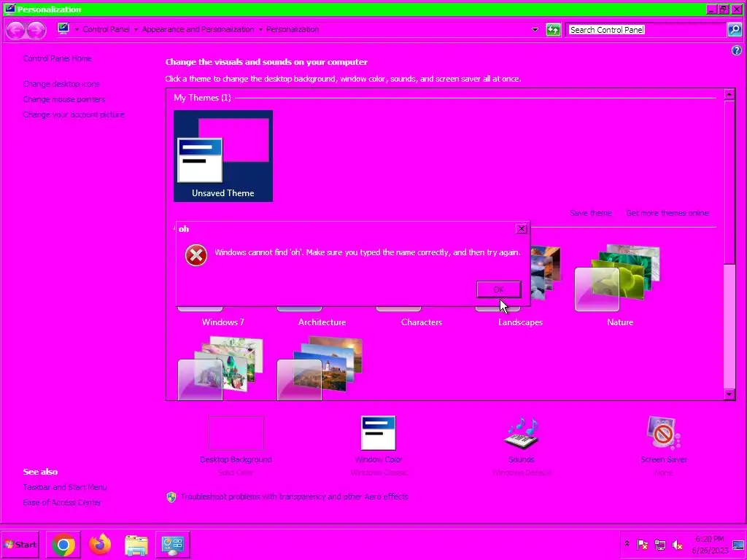This screenshot has width=747, height=560.
Task: Open Change your account picture link
Action: (x=74, y=114)
